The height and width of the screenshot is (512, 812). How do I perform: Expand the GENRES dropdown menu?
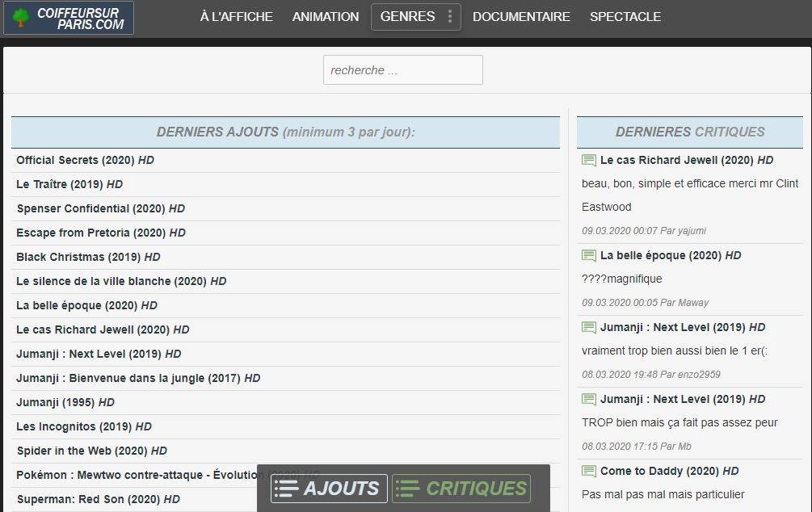tap(407, 17)
